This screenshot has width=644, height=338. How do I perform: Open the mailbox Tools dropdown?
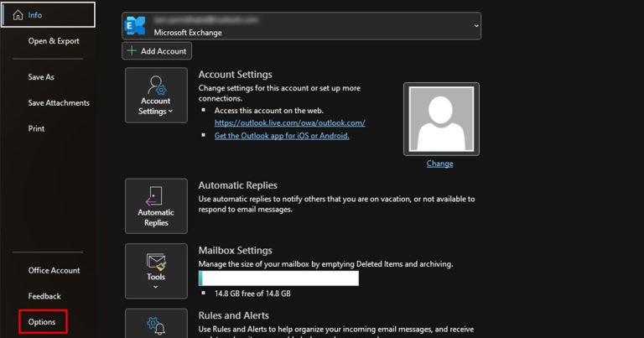point(156,271)
